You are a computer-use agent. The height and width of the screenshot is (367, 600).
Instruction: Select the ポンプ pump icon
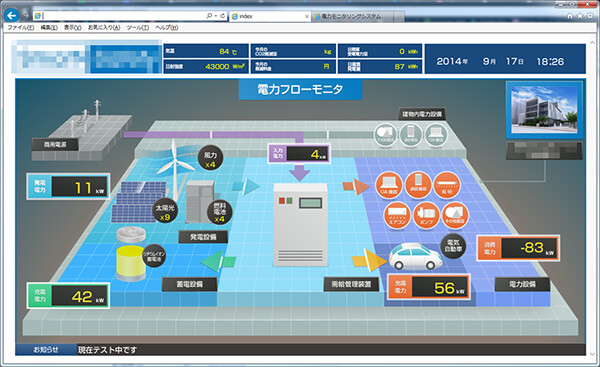[x=426, y=215]
